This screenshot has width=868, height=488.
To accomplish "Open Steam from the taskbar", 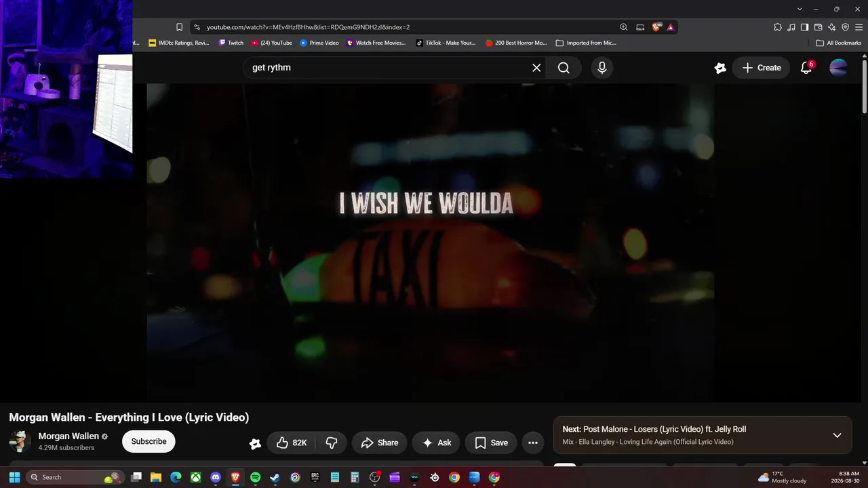I will pos(275,477).
